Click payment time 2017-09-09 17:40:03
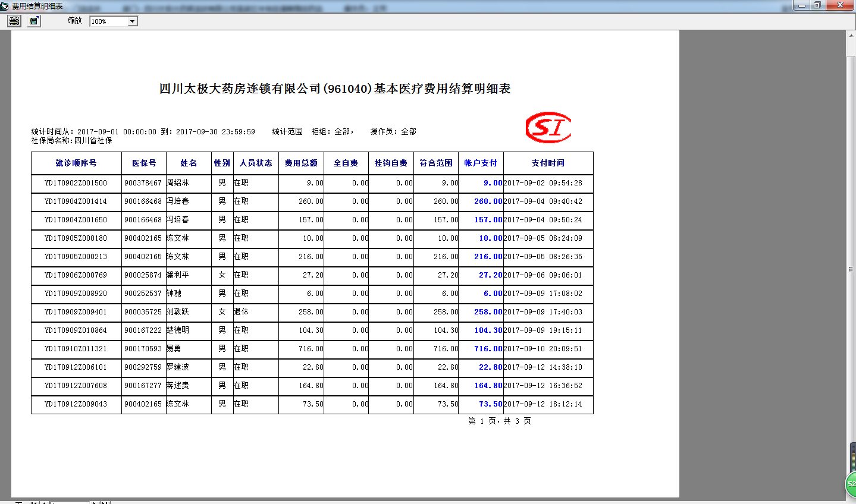This screenshot has height=504, width=856. tap(543, 312)
